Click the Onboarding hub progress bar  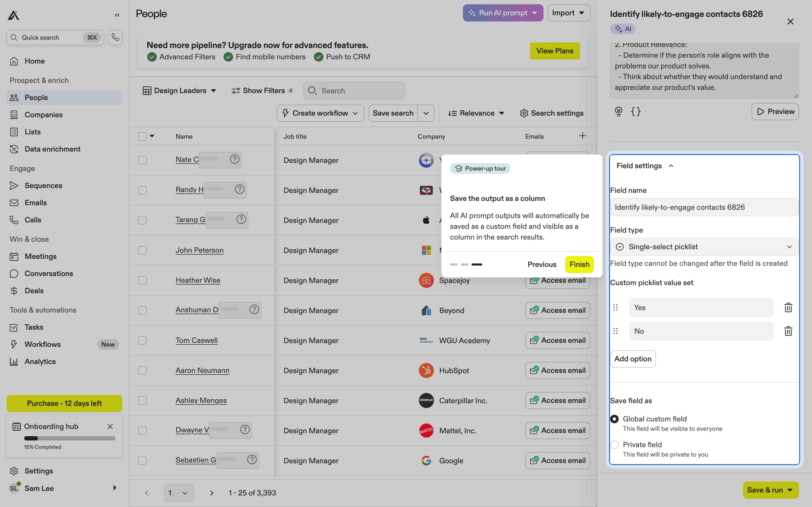tap(70, 438)
